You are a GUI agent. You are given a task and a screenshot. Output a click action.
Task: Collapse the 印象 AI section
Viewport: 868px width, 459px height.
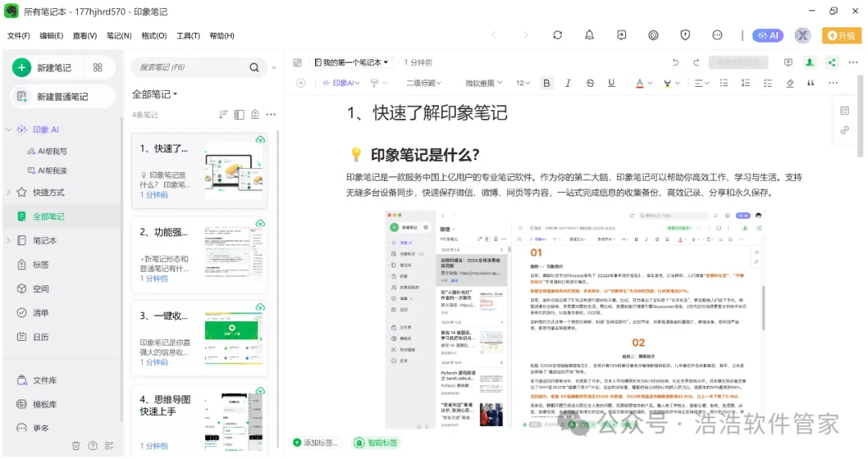pyautogui.click(x=8, y=129)
